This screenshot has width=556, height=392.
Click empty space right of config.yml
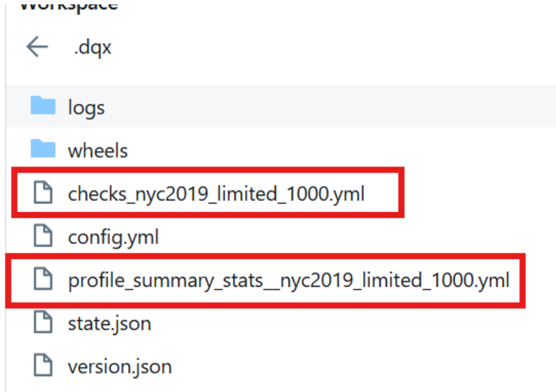354,236
